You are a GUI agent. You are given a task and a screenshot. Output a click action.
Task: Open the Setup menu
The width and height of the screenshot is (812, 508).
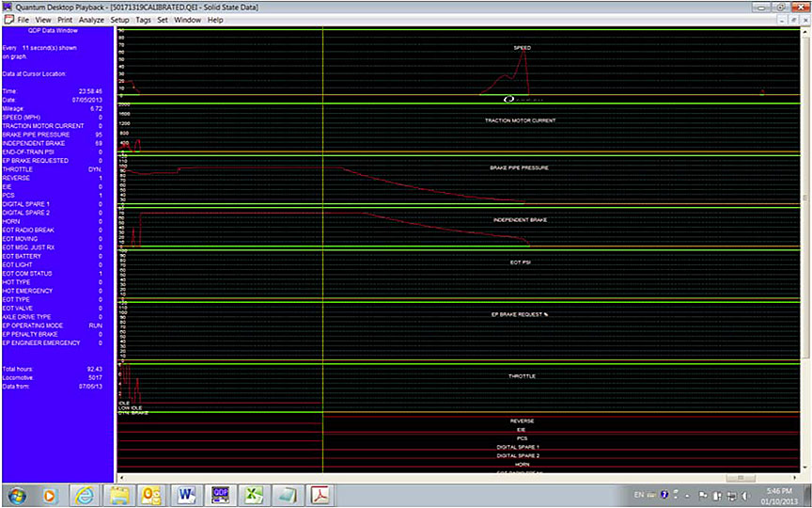(x=120, y=19)
